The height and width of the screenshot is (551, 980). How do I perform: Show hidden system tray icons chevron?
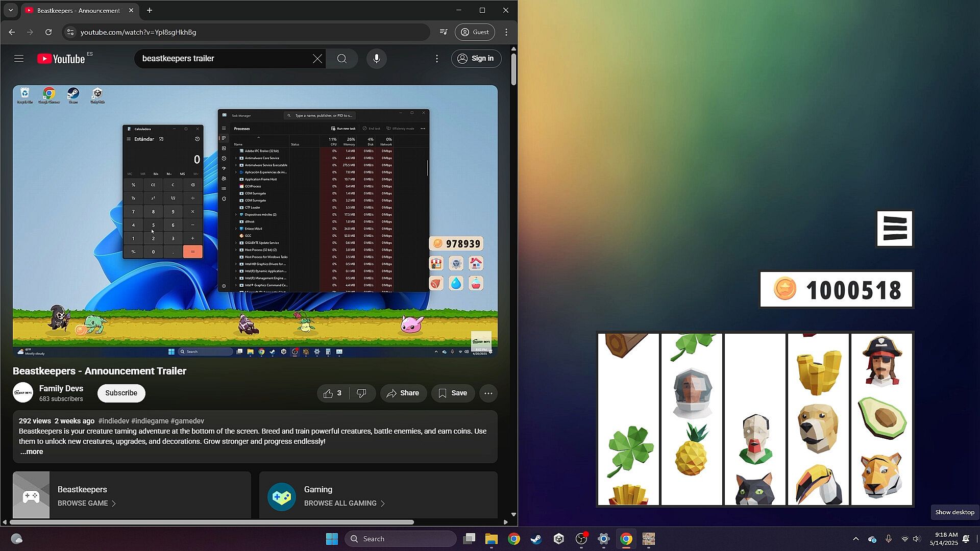(x=856, y=539)
